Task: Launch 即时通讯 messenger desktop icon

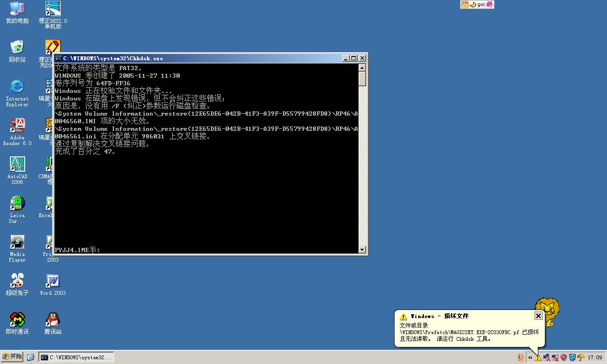Action: [x=17, y=323]
